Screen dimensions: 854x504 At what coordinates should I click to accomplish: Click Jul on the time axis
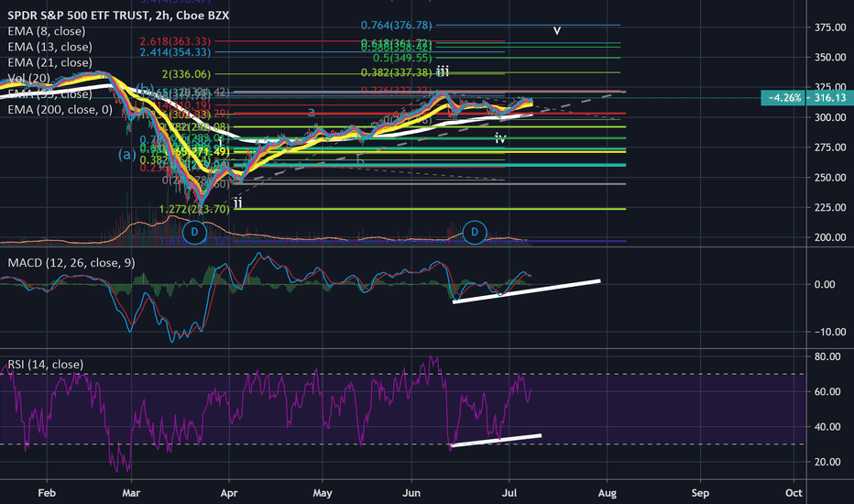[x=509, y=493]
